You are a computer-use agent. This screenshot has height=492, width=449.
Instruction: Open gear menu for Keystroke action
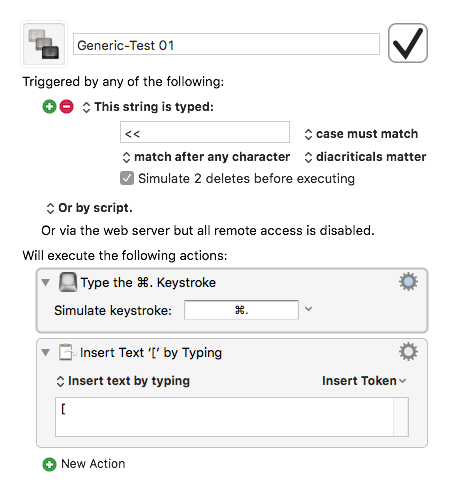(x=408, y=282)
